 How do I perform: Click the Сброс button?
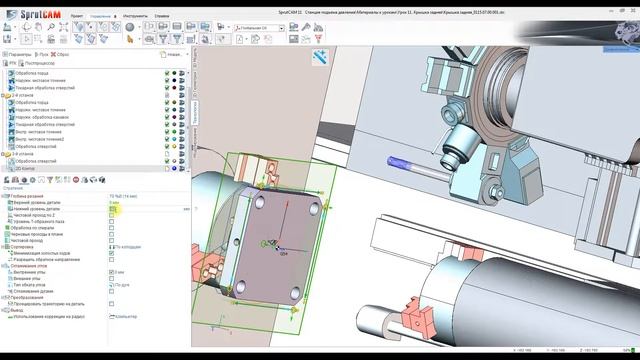(60, 54)
